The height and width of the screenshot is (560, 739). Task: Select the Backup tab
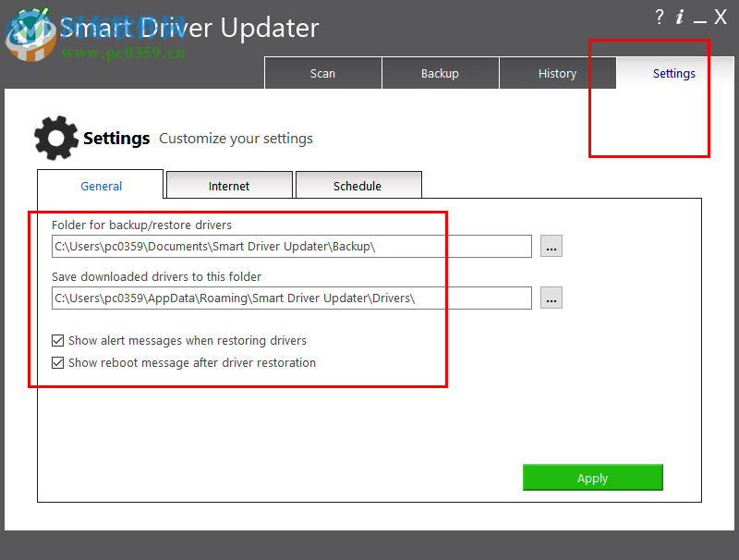[440, 73]
